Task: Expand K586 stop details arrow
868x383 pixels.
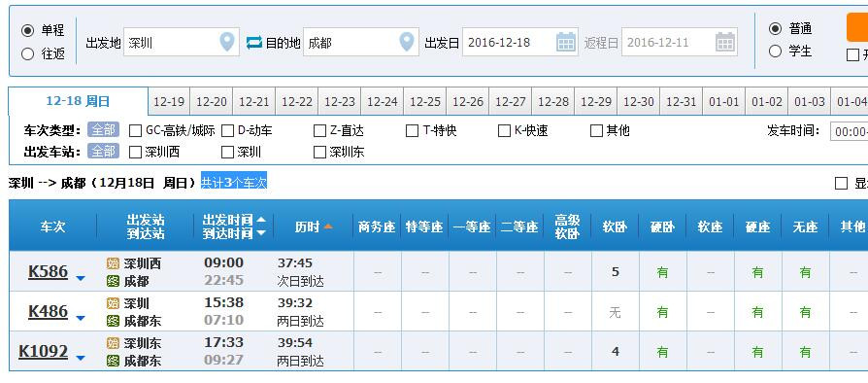Action: [81, 278]
